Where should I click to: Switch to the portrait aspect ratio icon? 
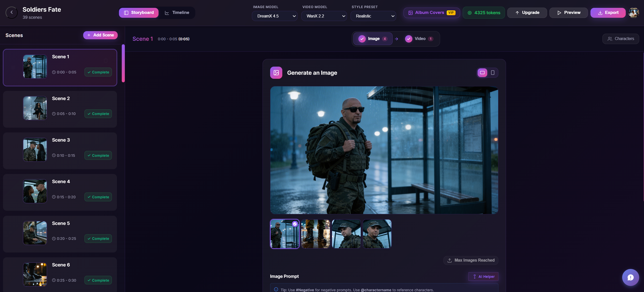493,73
